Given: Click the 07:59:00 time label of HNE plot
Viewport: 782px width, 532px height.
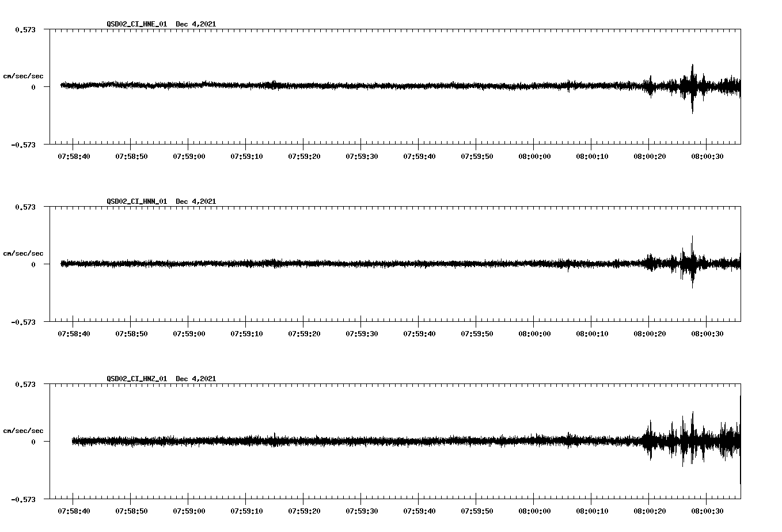Looking at the screenshot, I should pyautogui.click(x=189, y=157).
